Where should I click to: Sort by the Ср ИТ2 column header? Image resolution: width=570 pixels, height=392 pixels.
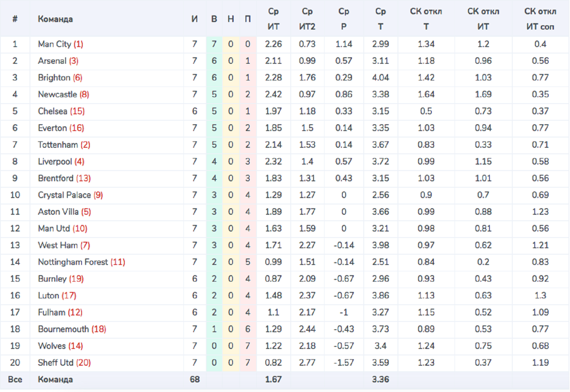[307, 19]
